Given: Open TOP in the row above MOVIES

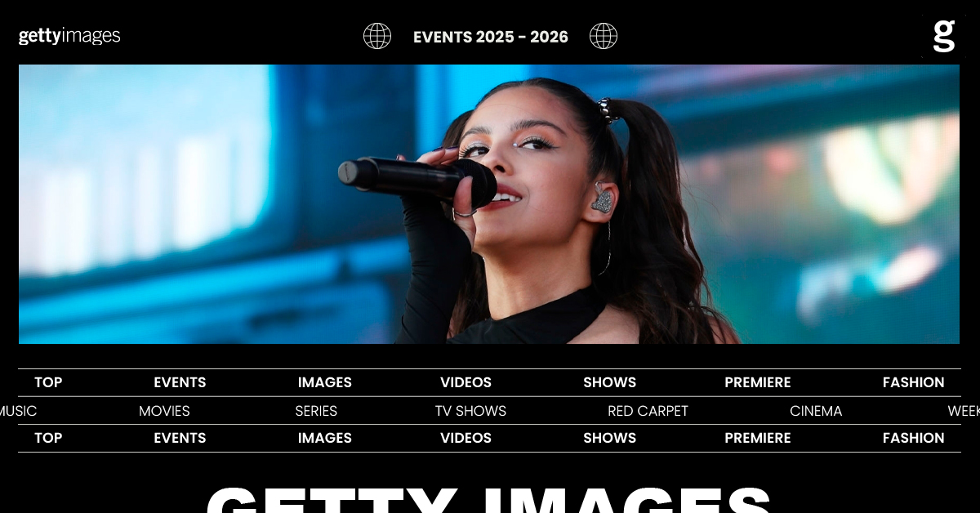Looking at the screenshot, I should click(x=48, y=382).
